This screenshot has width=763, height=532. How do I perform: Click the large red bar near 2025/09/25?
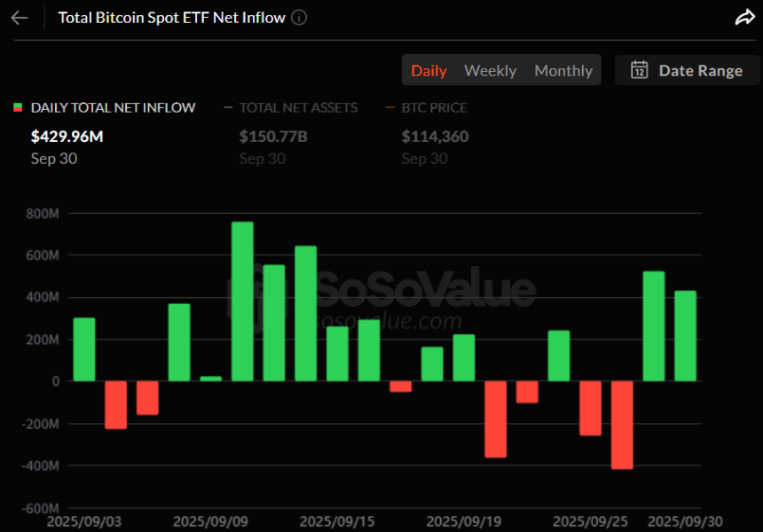pos(624,426)
